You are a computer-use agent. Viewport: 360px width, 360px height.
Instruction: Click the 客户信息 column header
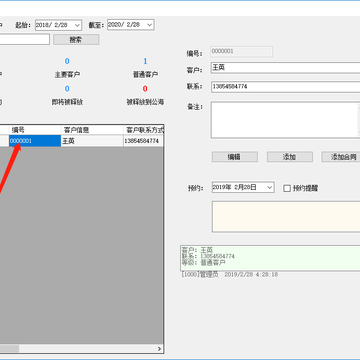coord(92,130)
